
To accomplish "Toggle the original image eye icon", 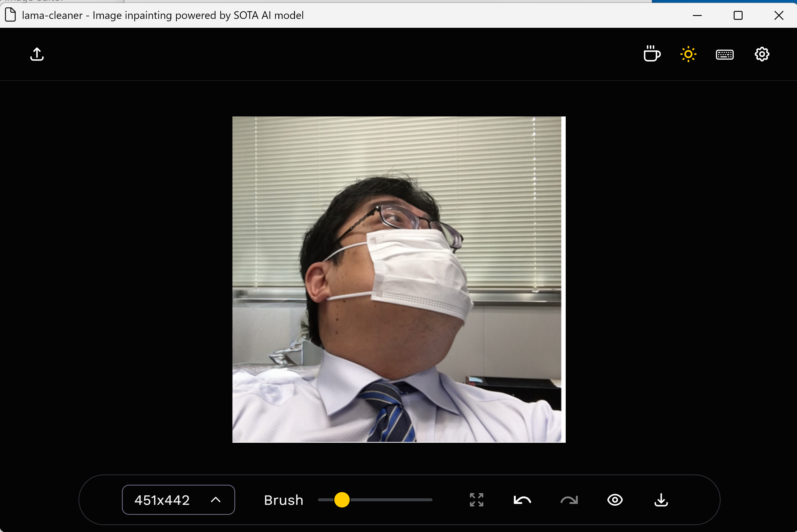I will pyautogui.click(x=615, y=500).
